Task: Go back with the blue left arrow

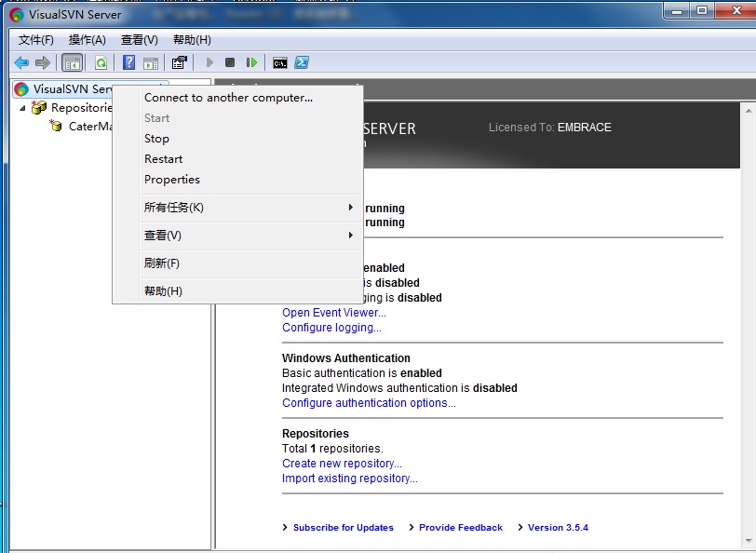Action: pyautogui.click(x=21, y=62)
